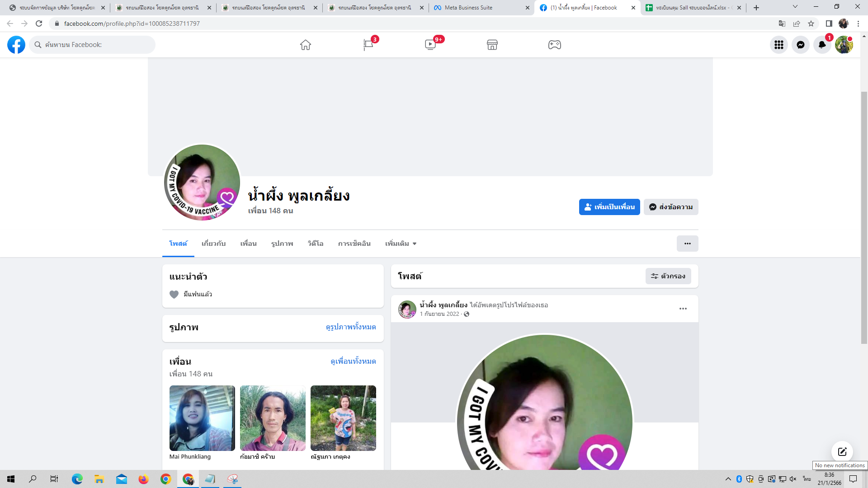Screen dimensions: 868x488
Task: Open ดูเพื่อนทั้งหมด link
Action: [x=353, y=361]
